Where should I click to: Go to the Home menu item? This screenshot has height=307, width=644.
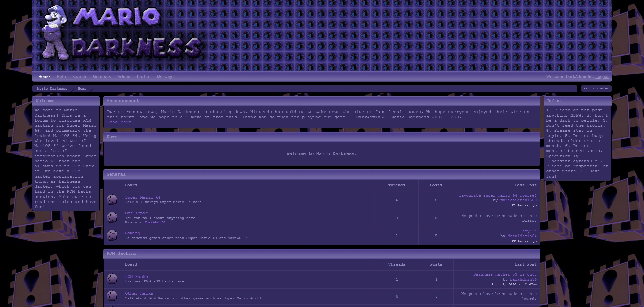44,77
